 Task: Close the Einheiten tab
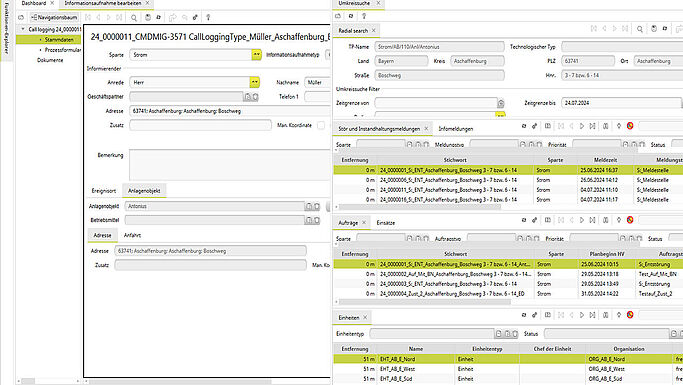tap(365, 317)
